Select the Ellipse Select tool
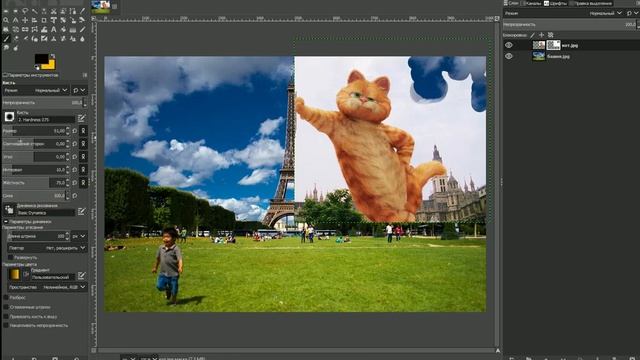This screenshot has width=640, height=360. pyautogui.click(x=15, y=11)
